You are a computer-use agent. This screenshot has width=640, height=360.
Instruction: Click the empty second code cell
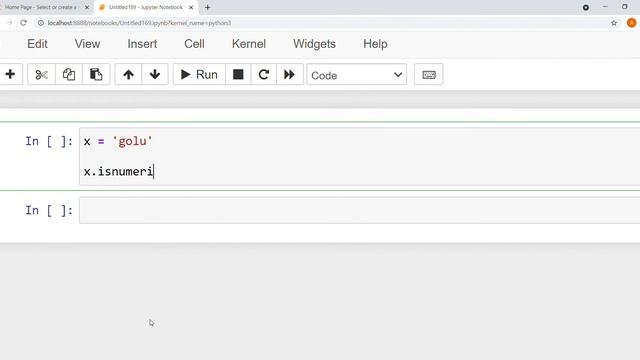pyautogui.click(x=359, y=210)
